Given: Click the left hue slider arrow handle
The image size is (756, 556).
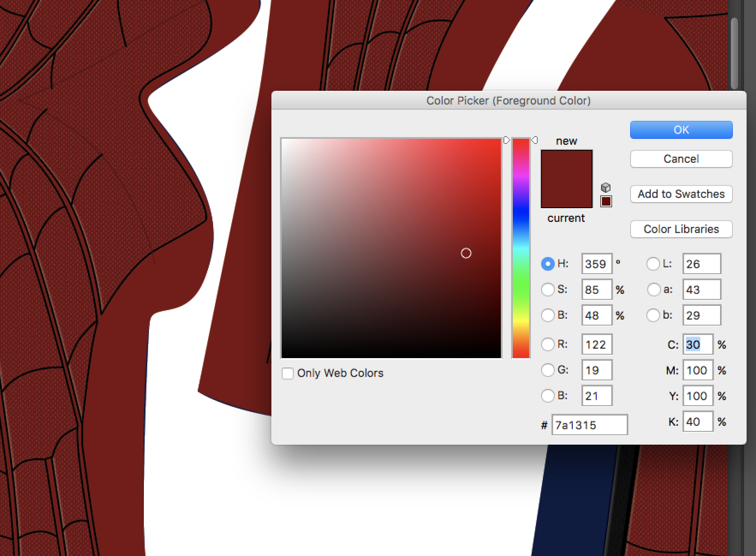Looking at the screenshot, I should coord(507,140).
